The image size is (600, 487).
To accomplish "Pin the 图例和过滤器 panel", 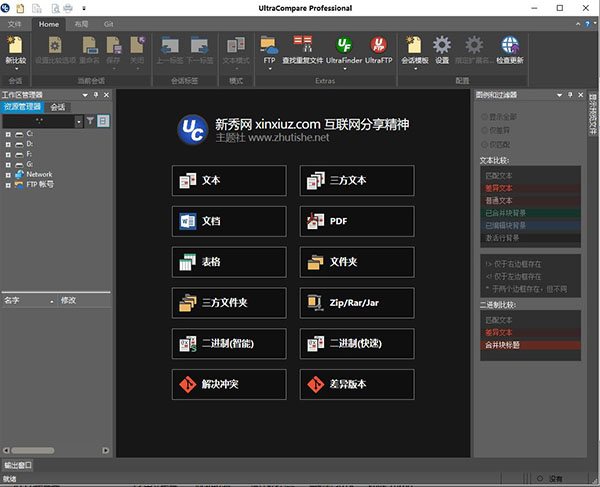I will click(x=570, y=94).
